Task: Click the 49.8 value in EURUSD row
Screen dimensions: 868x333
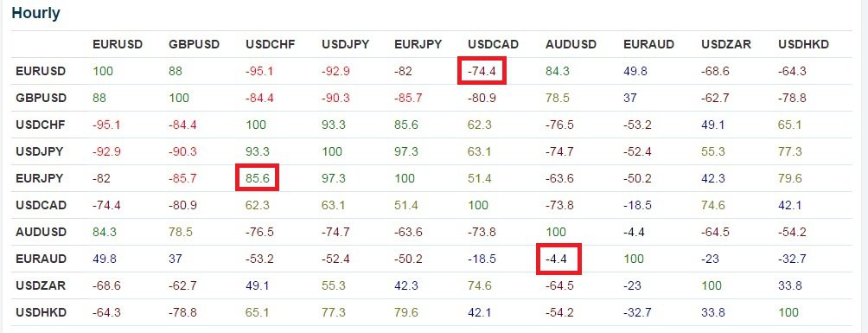Action: (635, 71)
